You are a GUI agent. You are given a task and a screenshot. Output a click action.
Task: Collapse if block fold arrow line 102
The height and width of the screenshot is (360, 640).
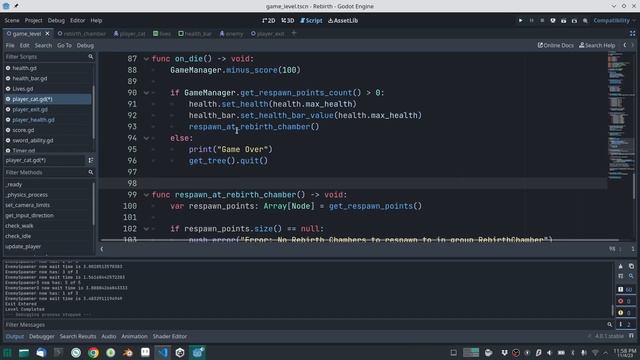pyautogui.click(x=146, y=229)
